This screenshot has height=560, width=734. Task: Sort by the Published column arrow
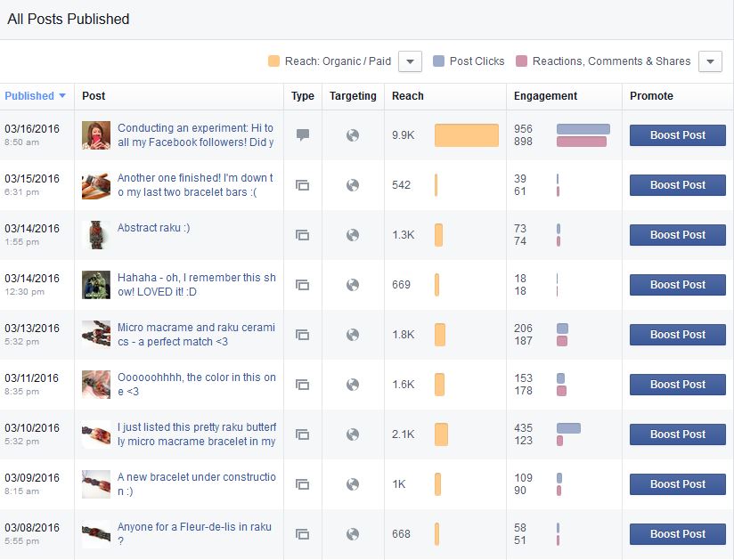point(62,96)
